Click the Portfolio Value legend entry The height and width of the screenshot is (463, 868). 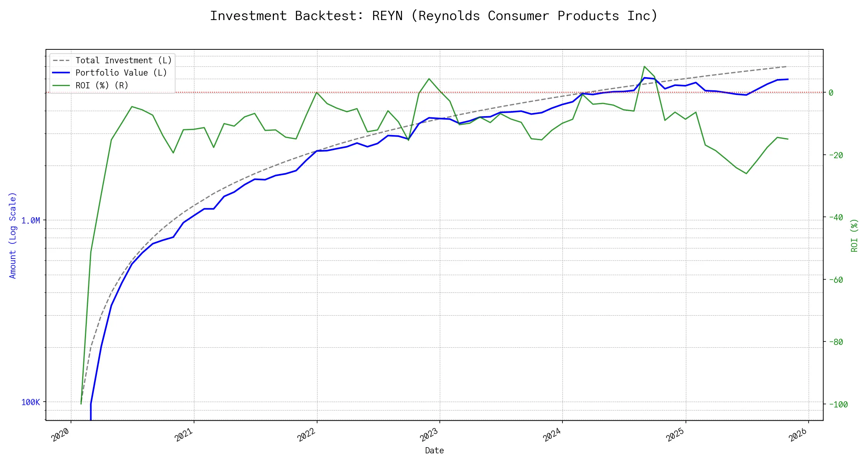121,73
